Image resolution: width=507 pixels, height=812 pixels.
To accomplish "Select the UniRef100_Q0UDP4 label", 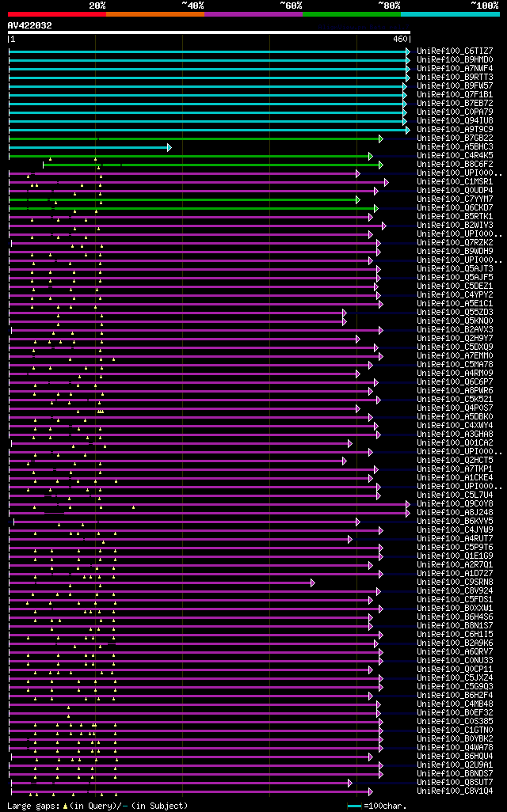I will (456, 191).
